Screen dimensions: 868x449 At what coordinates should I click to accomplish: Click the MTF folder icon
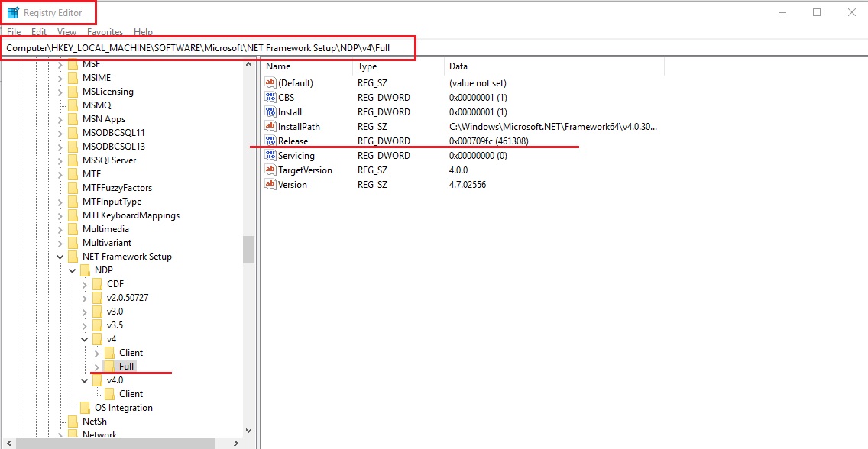[x=73, y=174]
